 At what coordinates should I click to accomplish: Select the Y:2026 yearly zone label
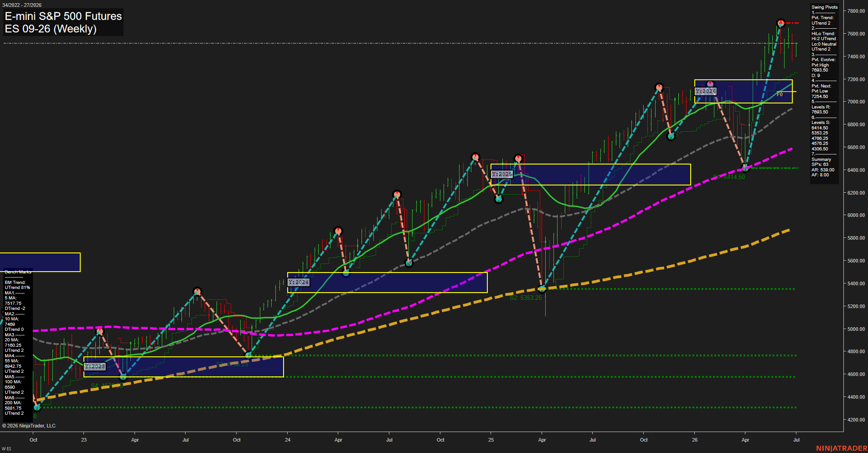coord(706,91)
